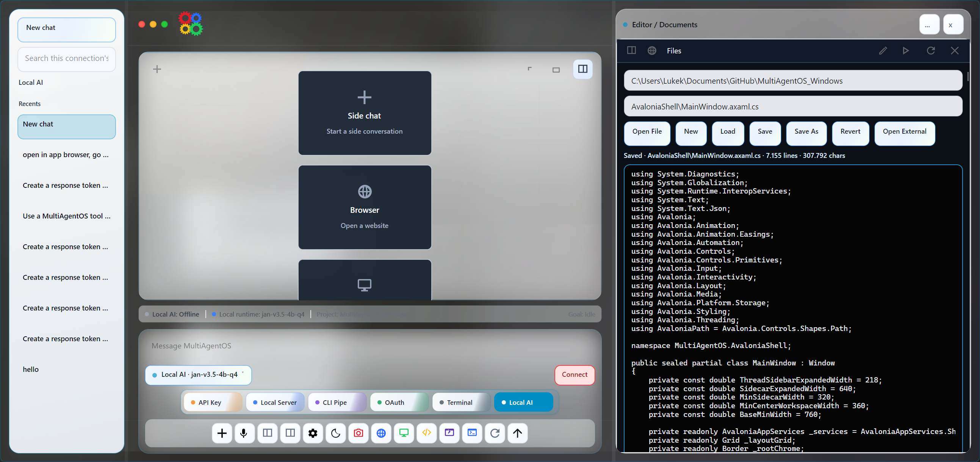Open the 'Use a MultiAgentOS tool ...' chat
980x462 pixels.
pos(67,216)
